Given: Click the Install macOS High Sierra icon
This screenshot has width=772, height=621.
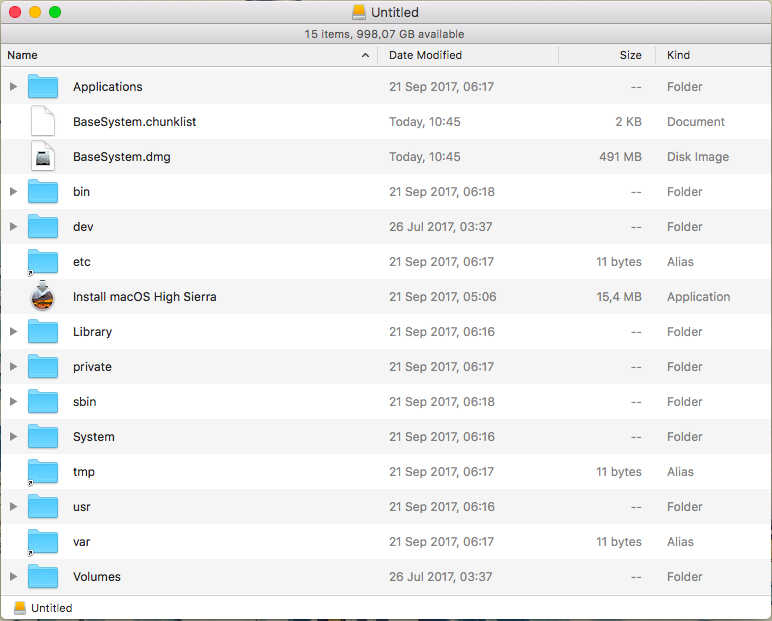Looking at the screenshot, I should (43, 296).
